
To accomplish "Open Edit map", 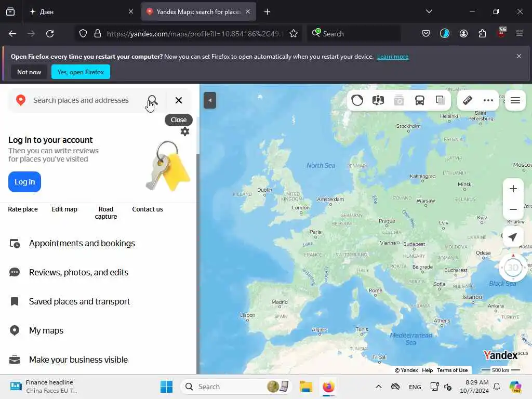I will (x=64, y=209).
